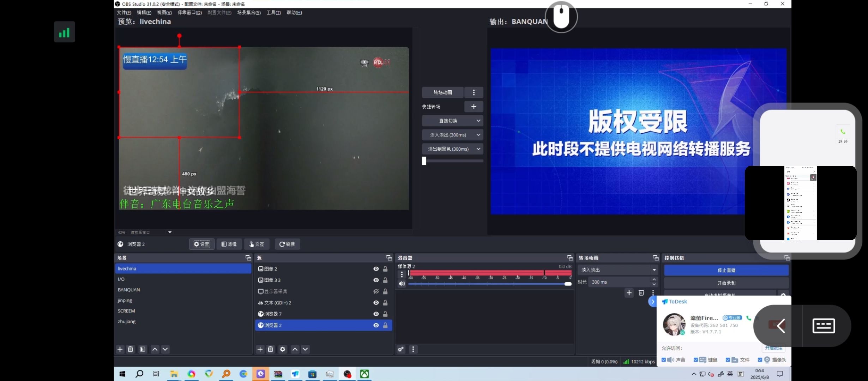The height and width of the screenshot is (381, 868).
Task: Mute the 媒体源 2 speaker icon
Action: pyautogui.click(x=402, y=284)
